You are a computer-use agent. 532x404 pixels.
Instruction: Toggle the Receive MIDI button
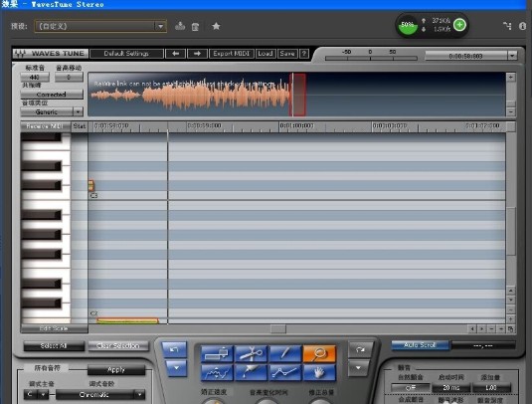click(x=46, y=126)
